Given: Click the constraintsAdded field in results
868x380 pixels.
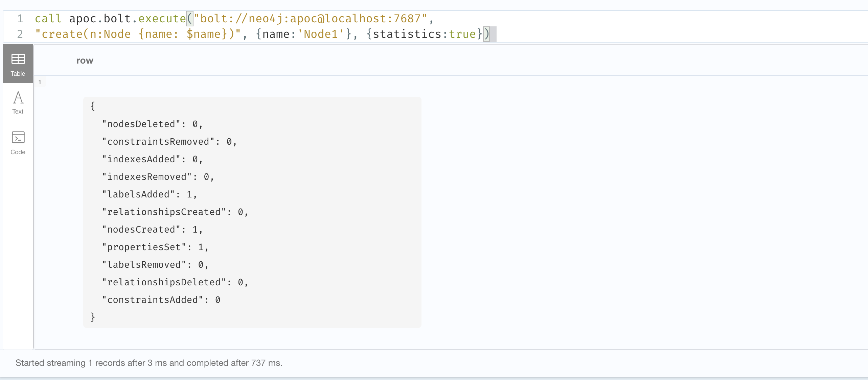Looking at the screenshot, I should click(152, 300).
